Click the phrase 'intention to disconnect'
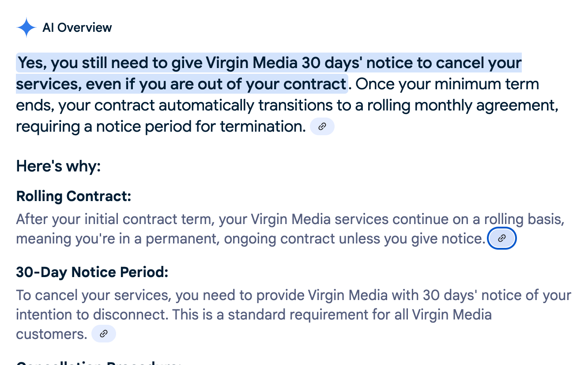Image resolution: width=588 pixels, height=365 pixels. (x=92, y=315)
